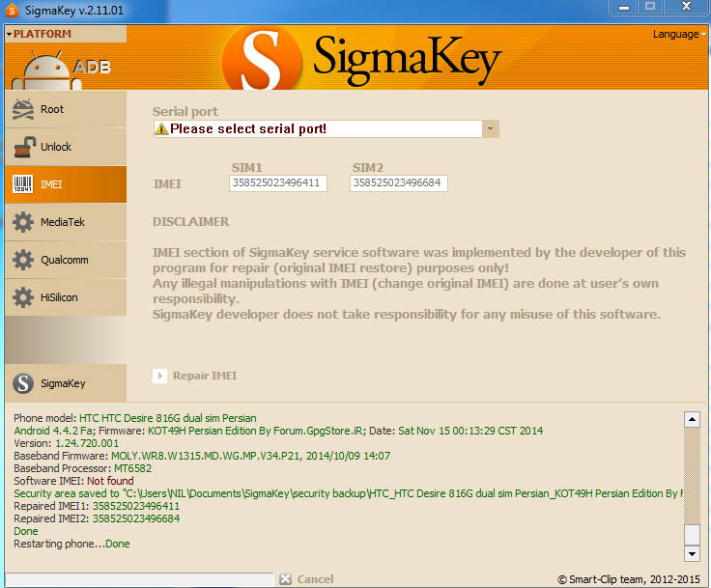Screen dimensions: 711x588
Task: Click the log scrollbar thumb
Action: 692,535
